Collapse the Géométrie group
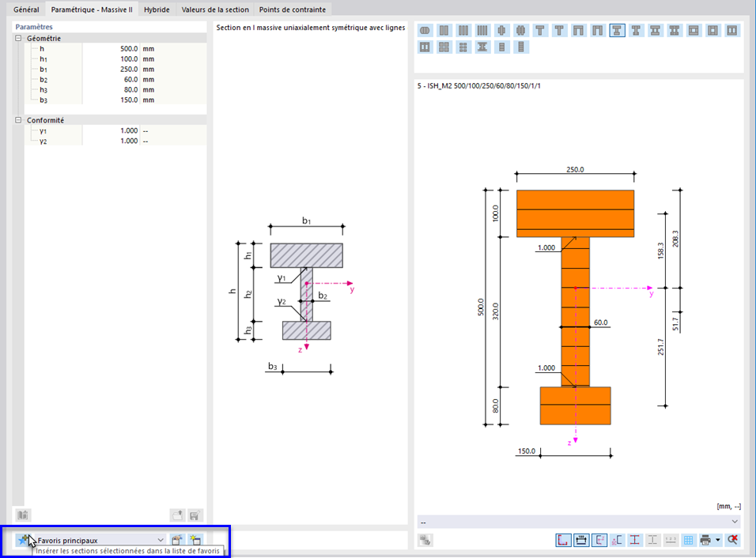 pyautogui.click(x=18, y=38)
